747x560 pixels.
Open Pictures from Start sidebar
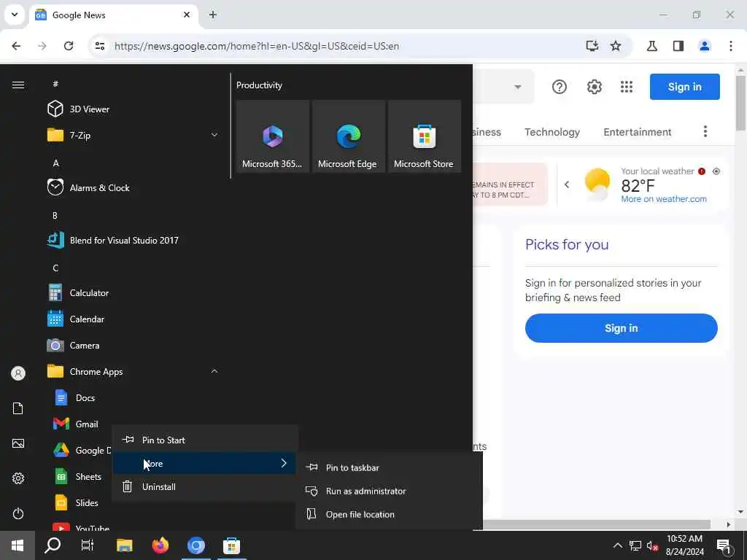pos(18,443)
